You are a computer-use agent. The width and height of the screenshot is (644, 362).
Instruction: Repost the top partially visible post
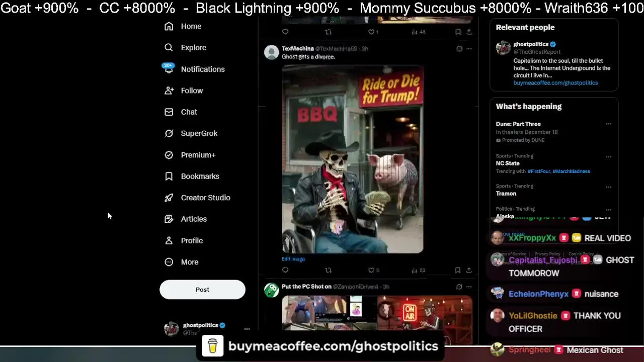coord(328,32)
